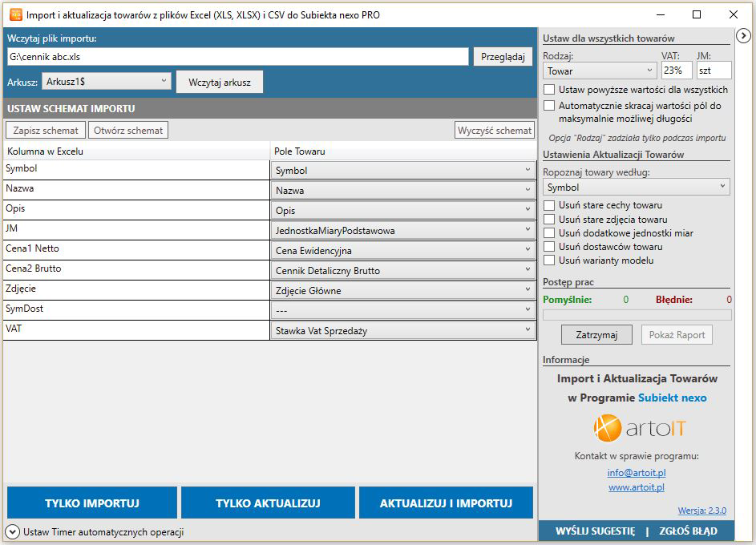This screenshot has width=756, height=545.
Task: Click the progress bar under Postęp prac
Action: coord(637,315)
